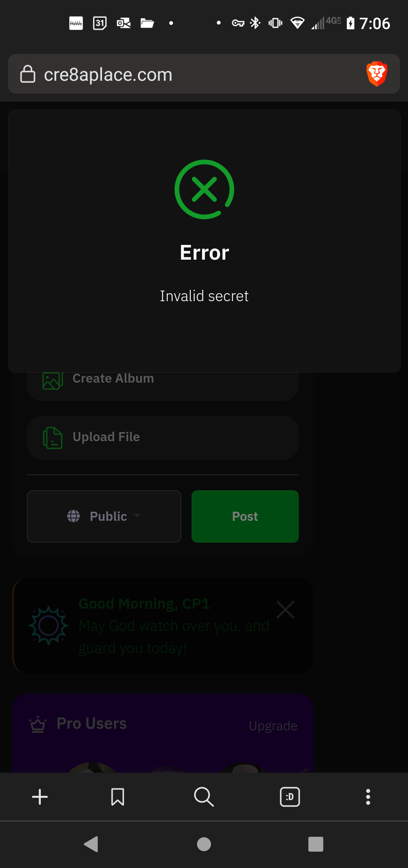Tap the search magnifier in bottom toolbar
408x868 pixels.
(x=204, y=797)
